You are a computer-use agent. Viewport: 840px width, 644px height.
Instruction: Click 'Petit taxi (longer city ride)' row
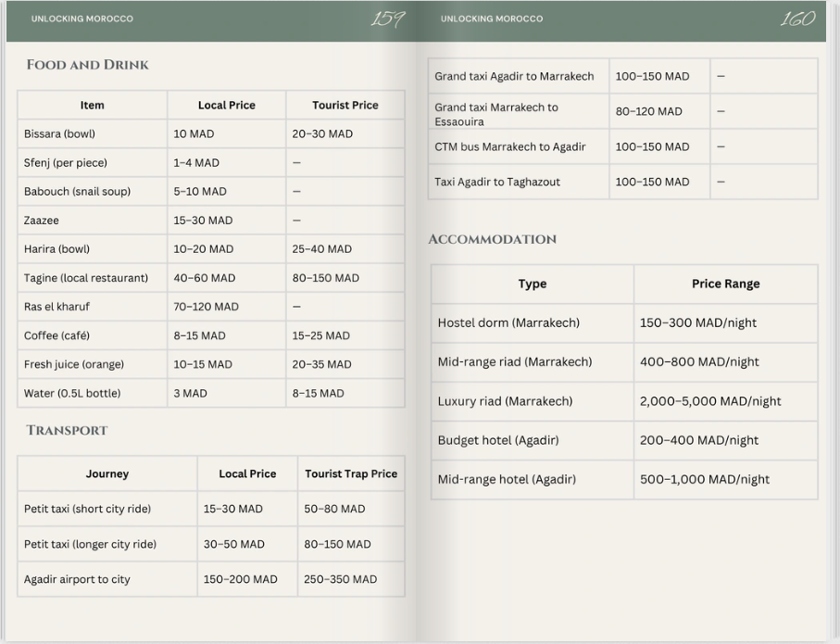(90, 544)
